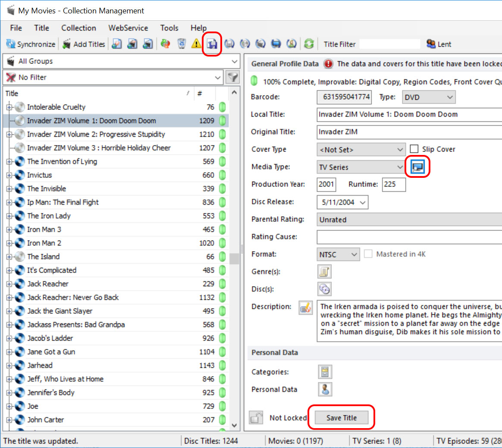Screen dimensions: 502x448
Task: Click the green status pill for Invictus
Action: pos(222,175)
